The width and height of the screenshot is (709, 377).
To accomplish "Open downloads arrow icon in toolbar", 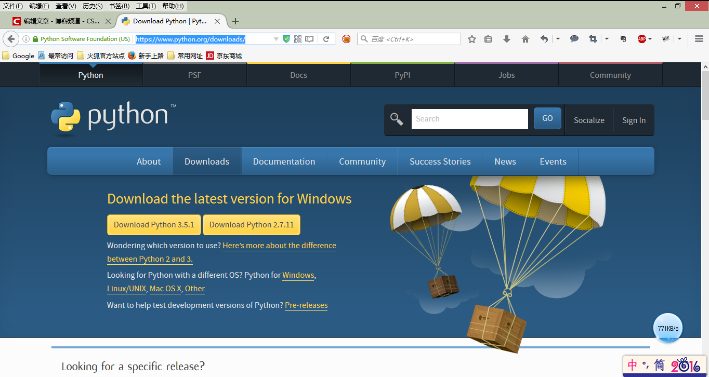I will (x=507, y=39).
